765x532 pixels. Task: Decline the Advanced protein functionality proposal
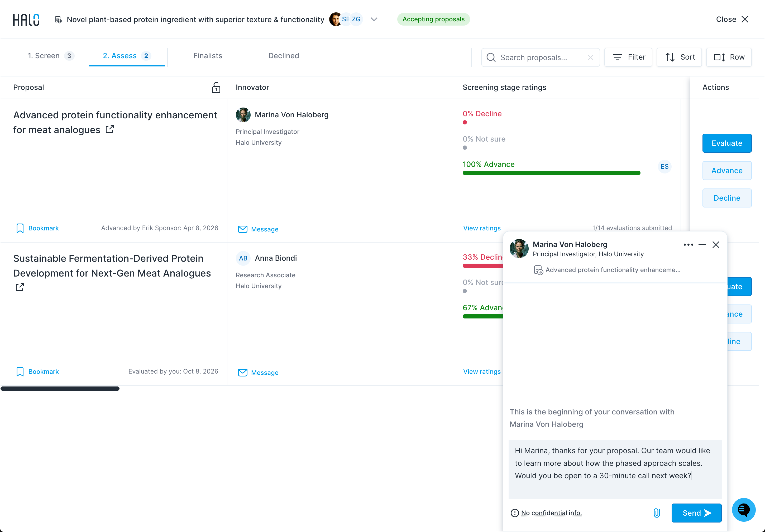[727, 198]
